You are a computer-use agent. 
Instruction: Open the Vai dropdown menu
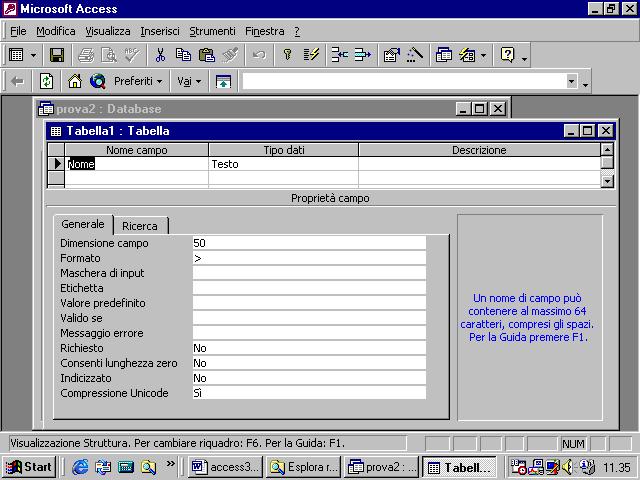(189, 82)
